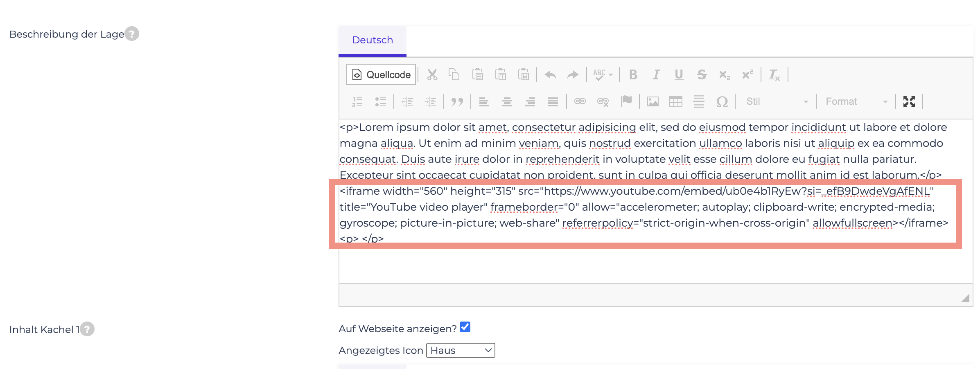Toggle Italic formatting

656,74
